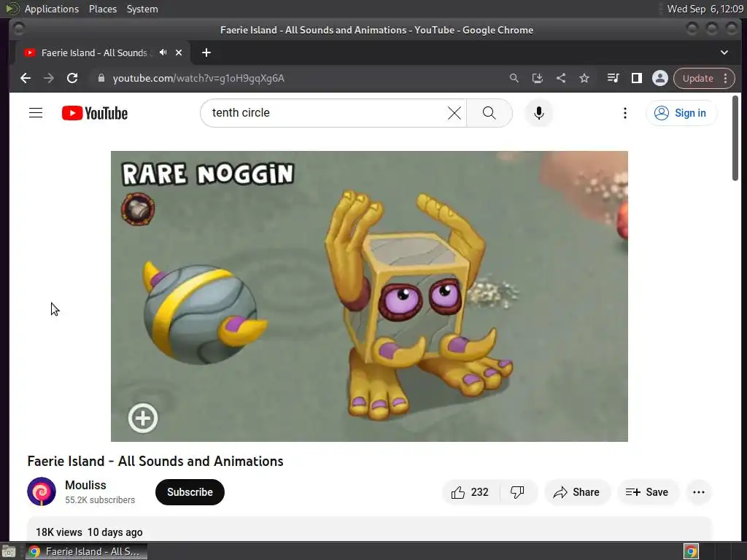Start voice search with microphone
Screen dimensions: 747x560
[x=539, y=113]
